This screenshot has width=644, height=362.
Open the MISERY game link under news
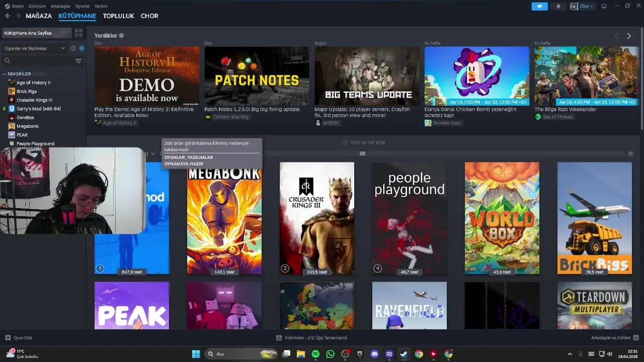(331, 123)
